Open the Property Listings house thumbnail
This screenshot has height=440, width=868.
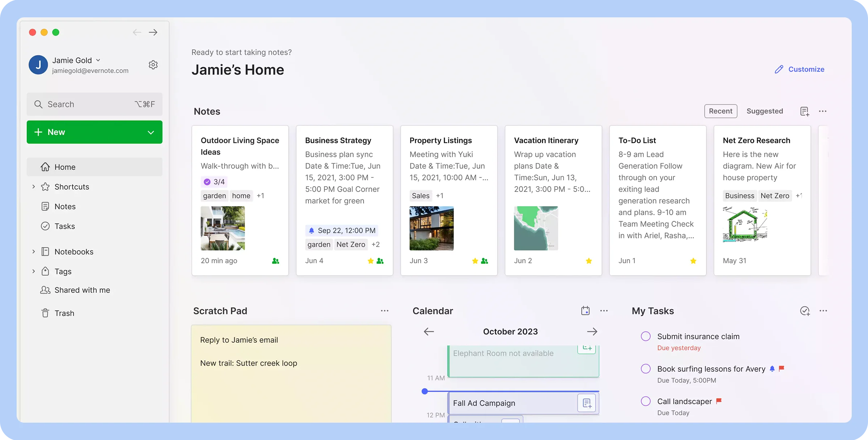tap(431, 228)
